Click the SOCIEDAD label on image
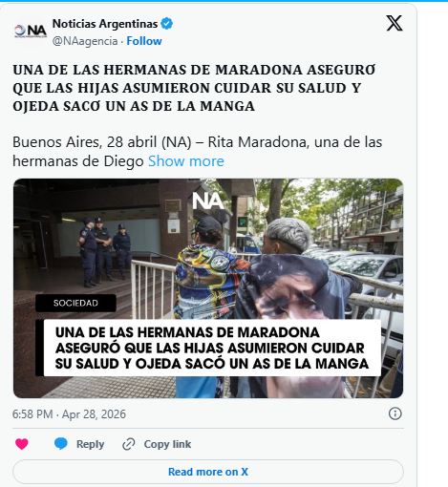The image size is (448, 487). tap(75, 303)
